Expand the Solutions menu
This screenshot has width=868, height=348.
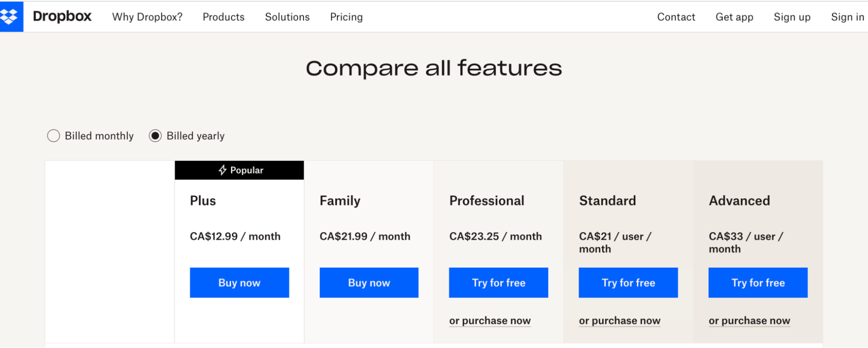(x=287, y=17)
